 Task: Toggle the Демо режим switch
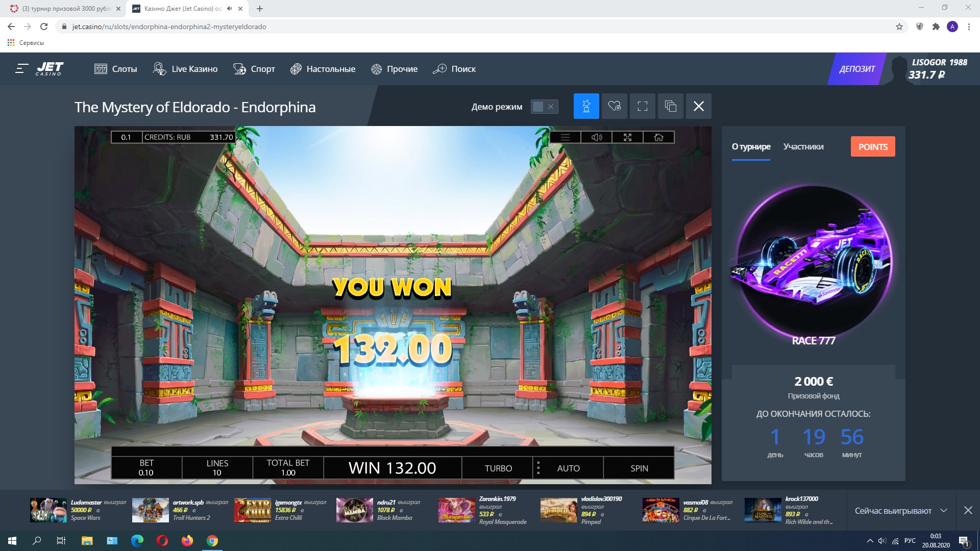pyautogui.click(x=544, y=107)
